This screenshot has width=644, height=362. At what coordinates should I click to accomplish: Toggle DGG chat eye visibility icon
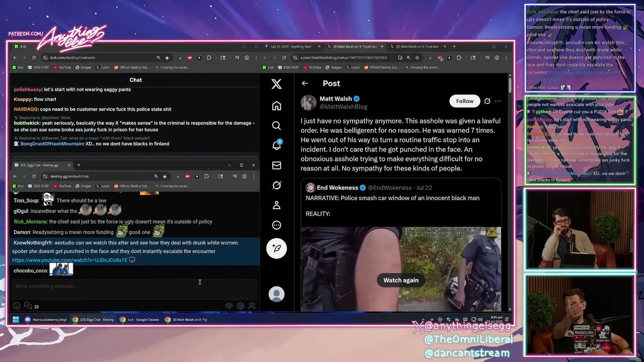pyautogui.click(x=229, y=306)
